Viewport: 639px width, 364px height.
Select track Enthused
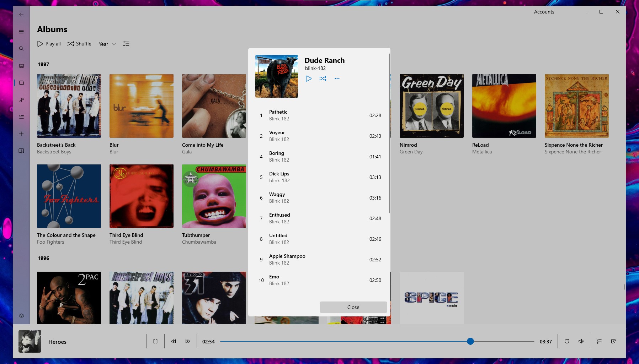[x=320, y=218]
